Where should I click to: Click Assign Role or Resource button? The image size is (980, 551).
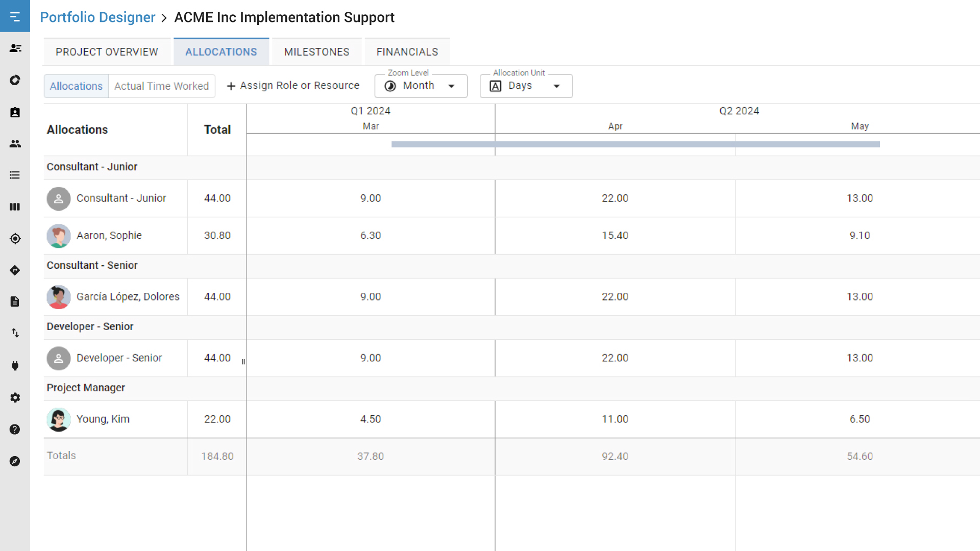pos(293,85)
